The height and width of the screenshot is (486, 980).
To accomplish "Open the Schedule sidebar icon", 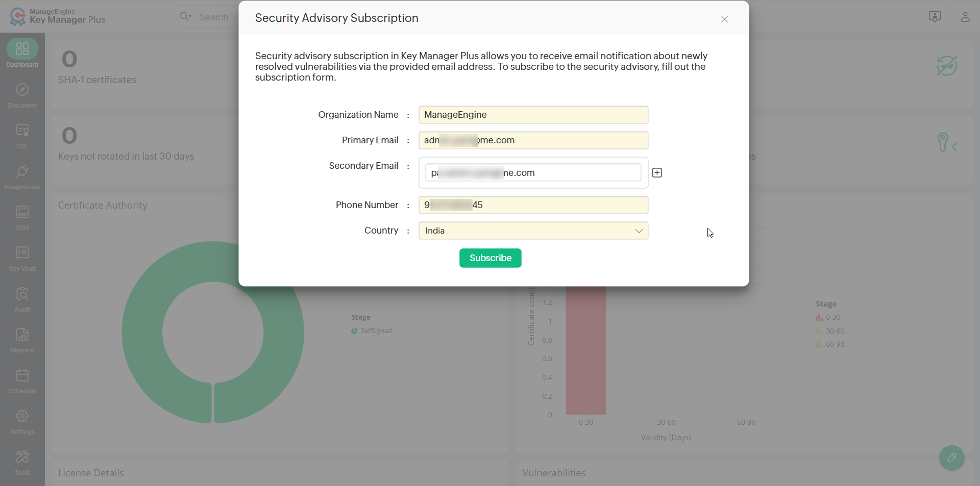I will point(22,380).
